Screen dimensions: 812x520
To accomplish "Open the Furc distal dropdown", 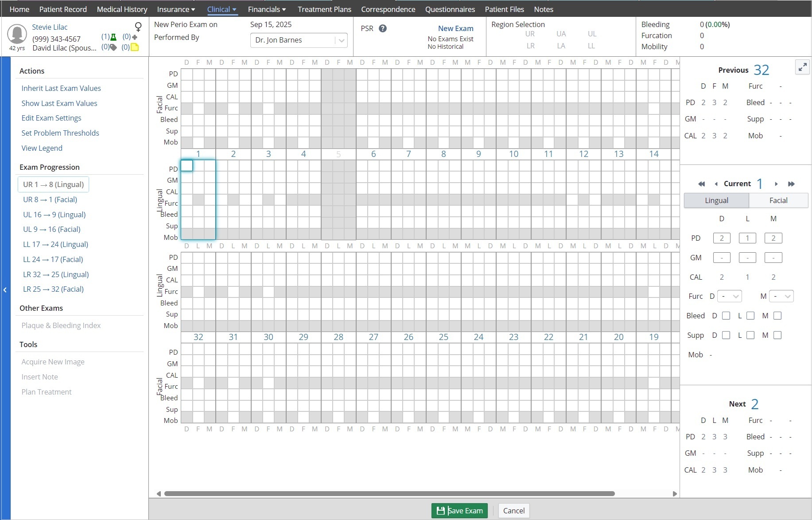I will [x=729, y=296].
